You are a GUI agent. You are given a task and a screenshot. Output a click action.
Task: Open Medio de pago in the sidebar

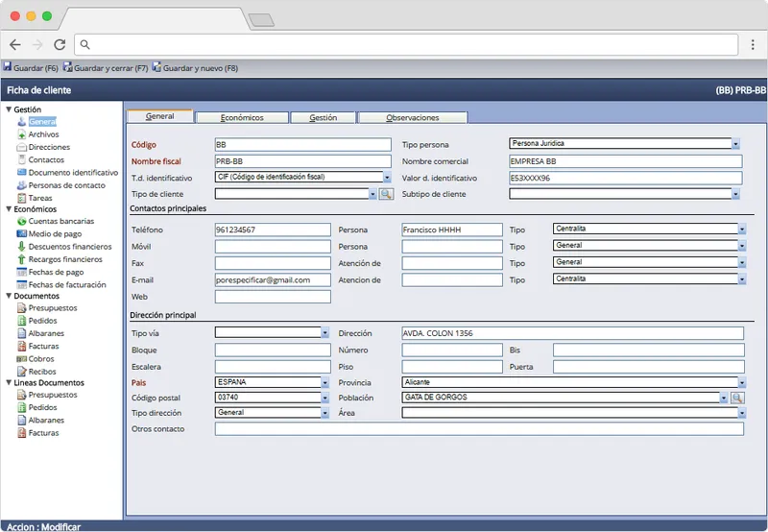coord(55,233)
